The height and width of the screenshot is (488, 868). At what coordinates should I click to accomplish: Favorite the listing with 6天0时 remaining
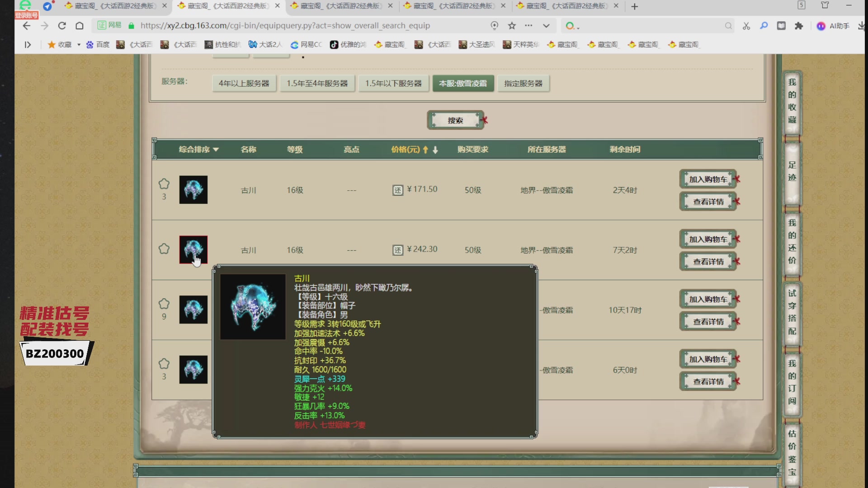(164, 364)
